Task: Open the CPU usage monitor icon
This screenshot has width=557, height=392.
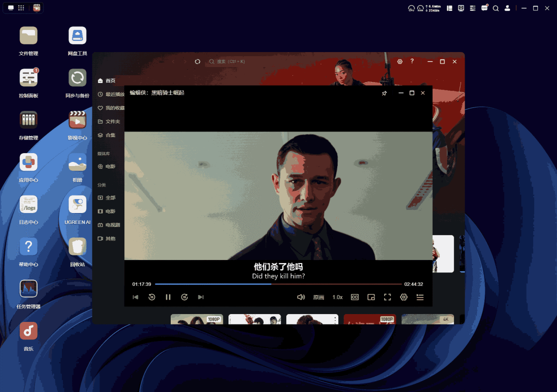Action: click(411, 8)
